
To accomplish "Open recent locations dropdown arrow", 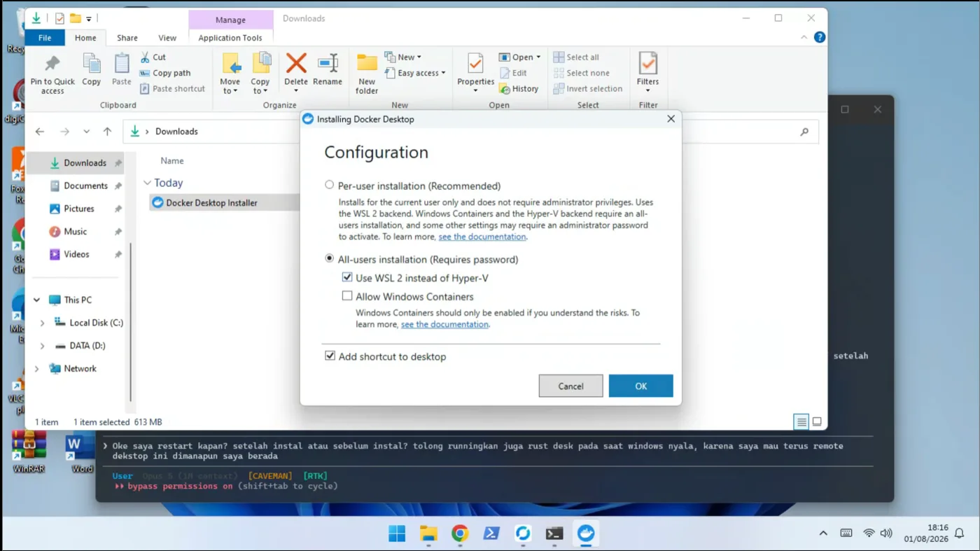I will [x=86, y=132].
